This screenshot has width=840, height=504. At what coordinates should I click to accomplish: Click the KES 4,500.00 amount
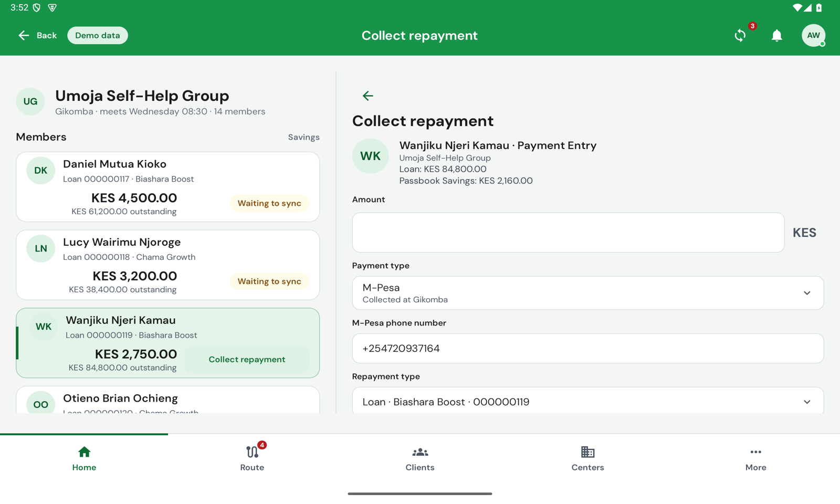tap(134, 198)
